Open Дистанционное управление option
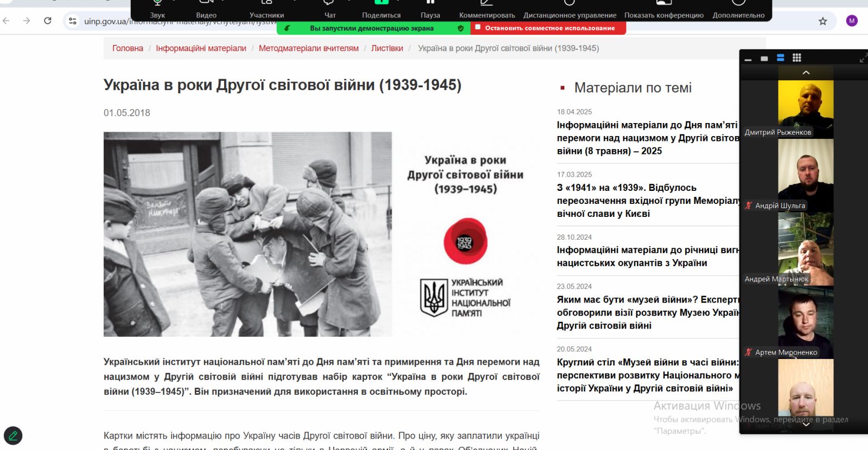The height and width of the screenshot is (450, 868). (x=570, y=10)
